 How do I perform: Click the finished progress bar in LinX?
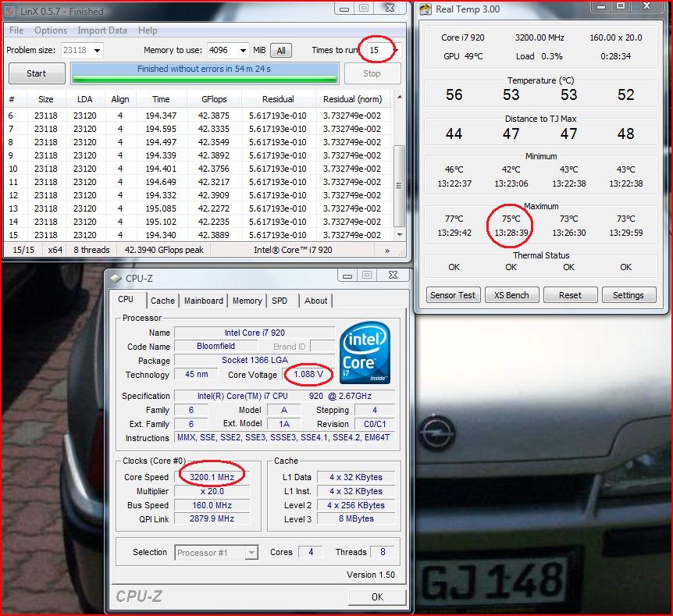205,73
